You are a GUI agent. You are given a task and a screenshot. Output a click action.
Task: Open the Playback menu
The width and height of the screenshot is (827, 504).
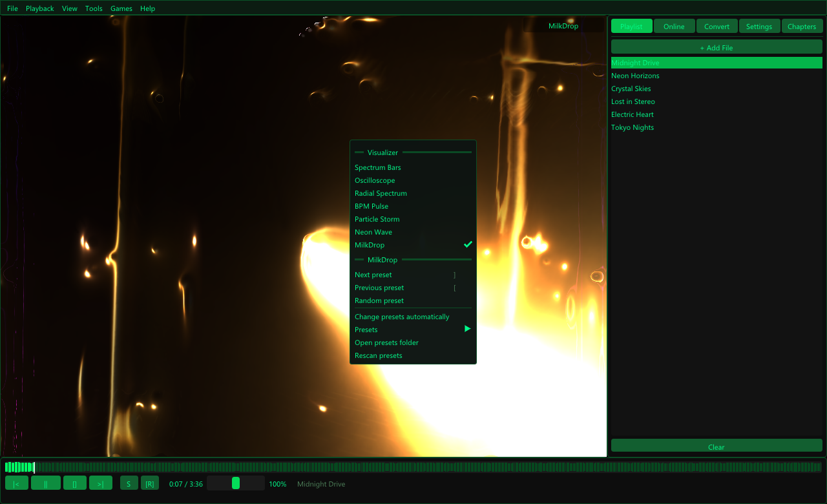(x=40, y=8)
